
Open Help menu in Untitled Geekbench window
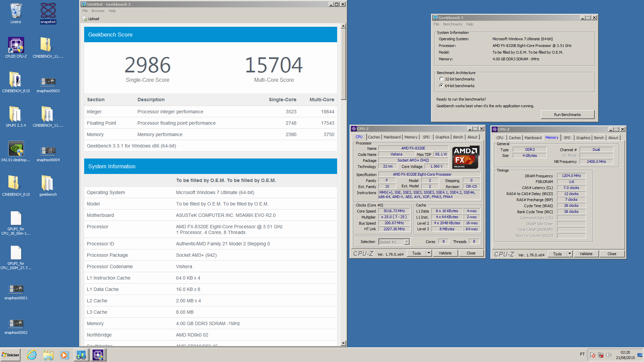click(x=112, y=11)
